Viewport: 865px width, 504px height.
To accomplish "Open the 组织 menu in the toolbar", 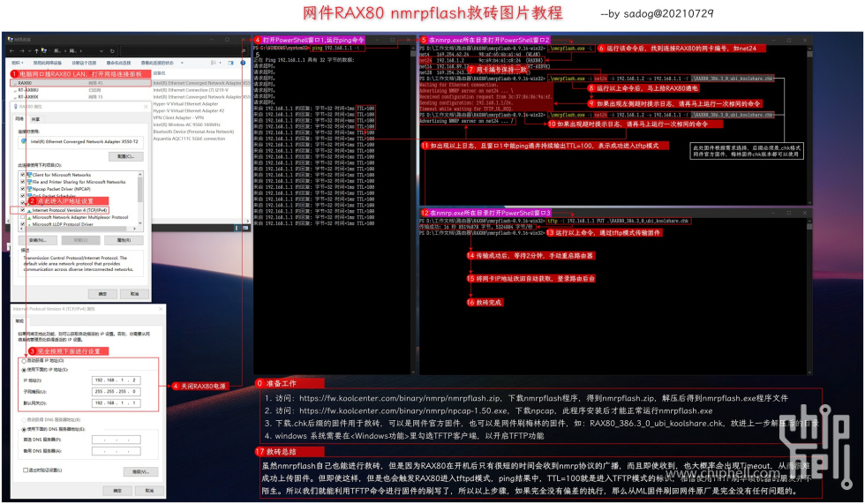I will click(17, 63).
